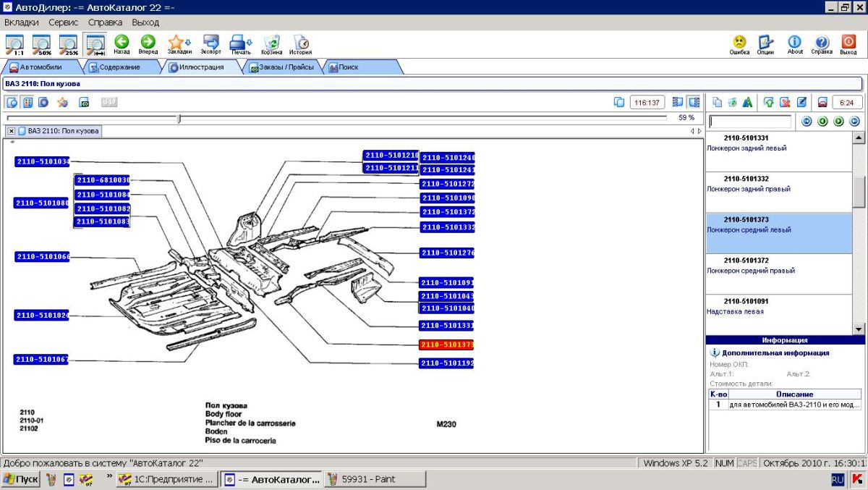Open the Корзина basket
This screenshot has width=868, height=490.
272,45
